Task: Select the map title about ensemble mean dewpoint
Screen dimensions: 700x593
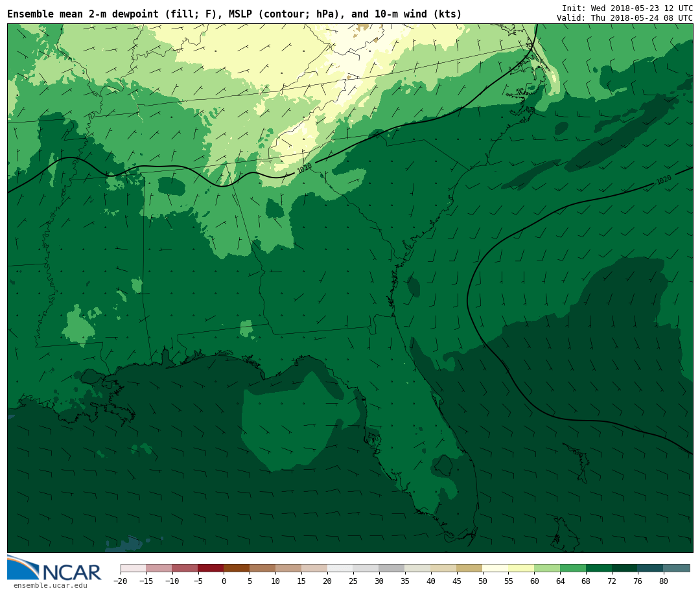Action: click(x=235, y=14)
